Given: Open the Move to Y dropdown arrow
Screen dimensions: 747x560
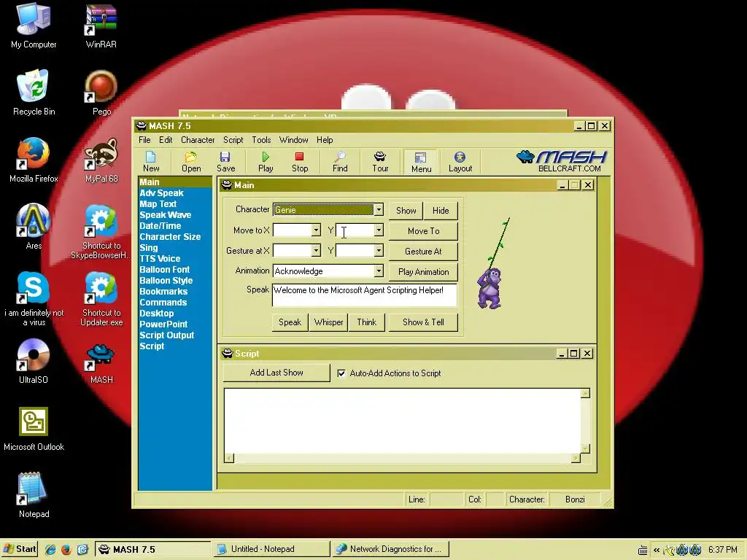Looking at the screenshot, I should (x=379, y=230).
